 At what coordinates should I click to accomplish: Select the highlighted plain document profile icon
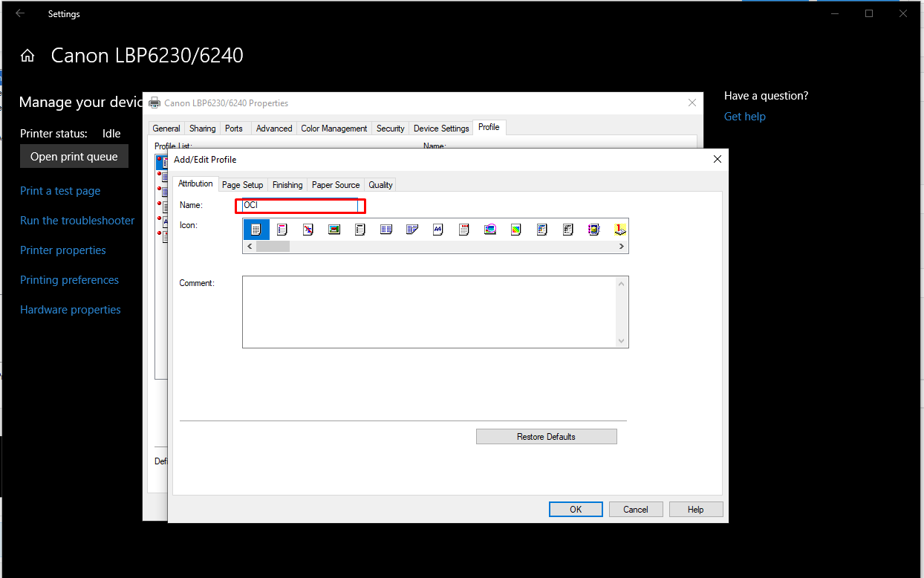coord(256,230)
